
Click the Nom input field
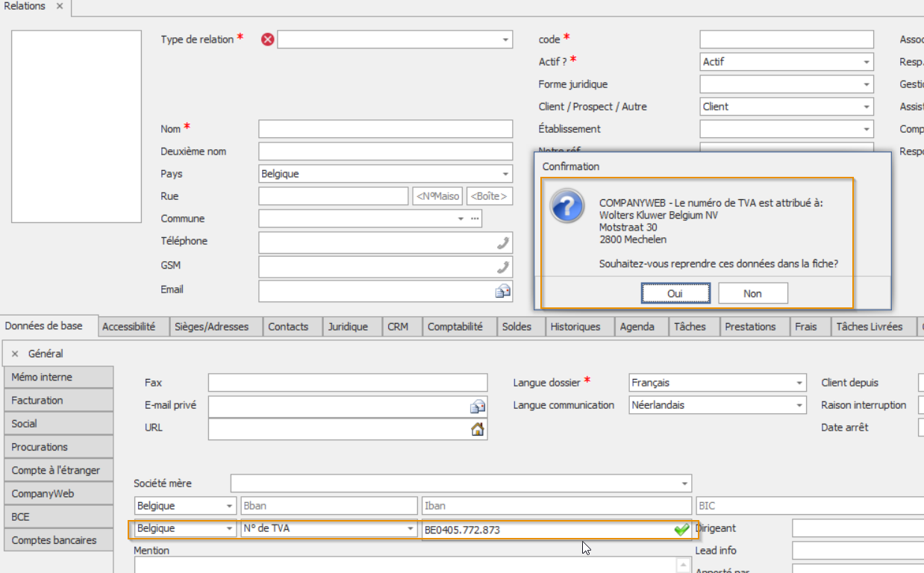[x=386, y=129]
